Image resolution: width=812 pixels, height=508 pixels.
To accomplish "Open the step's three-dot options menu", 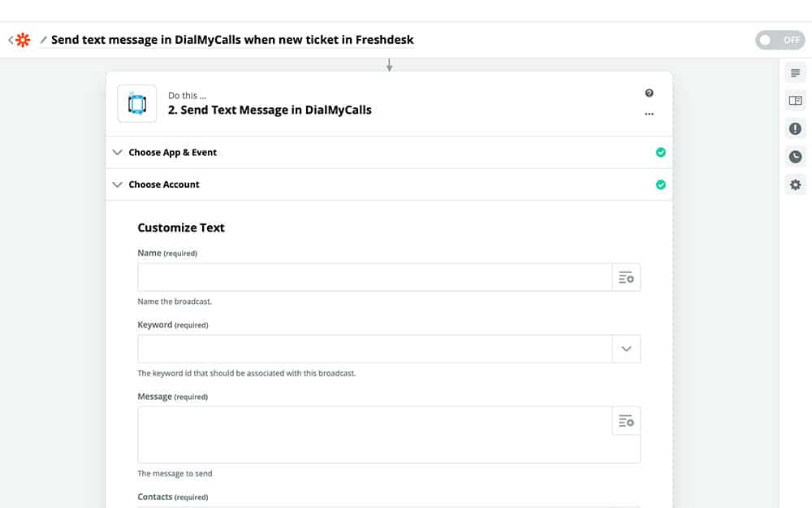I will 649,114.
